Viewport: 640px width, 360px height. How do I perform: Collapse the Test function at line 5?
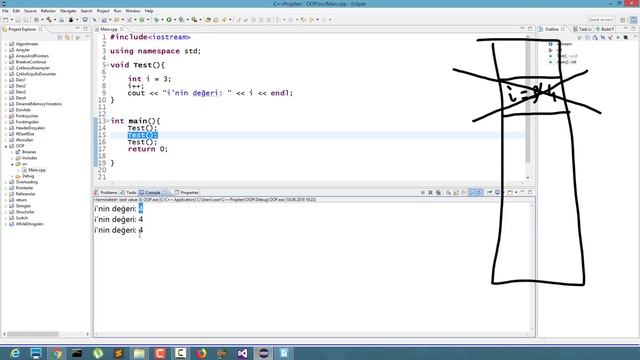click(x=108, y=65)
